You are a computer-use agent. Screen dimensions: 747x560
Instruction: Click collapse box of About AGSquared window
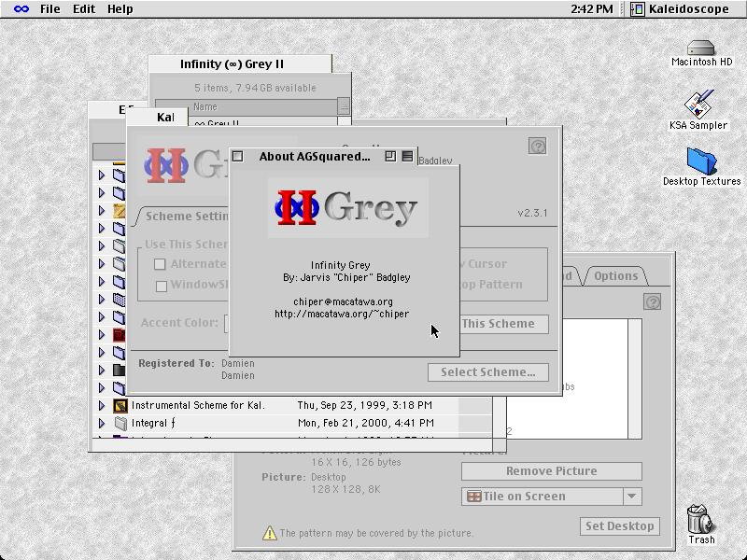click(x=407, y=156)
